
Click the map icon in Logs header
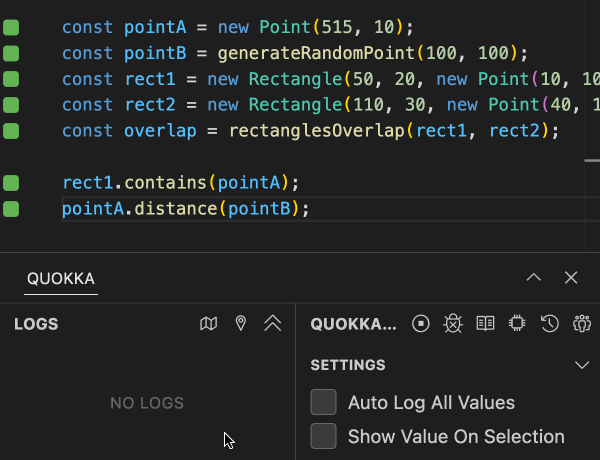coord(208,324)
